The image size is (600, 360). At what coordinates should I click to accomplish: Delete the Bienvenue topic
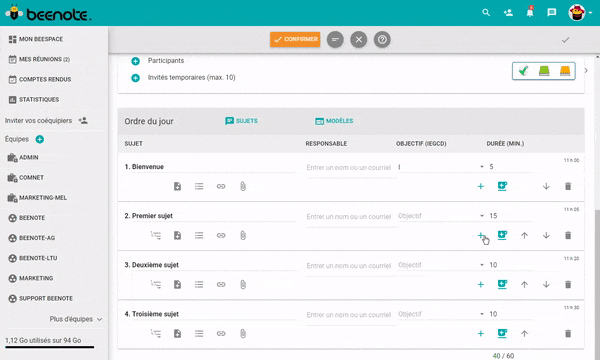[568, 186]
